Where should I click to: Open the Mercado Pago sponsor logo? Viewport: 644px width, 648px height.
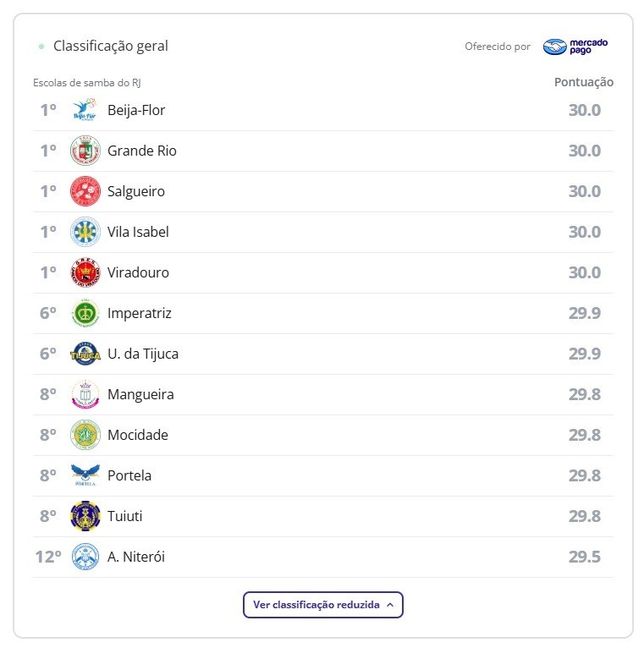[575, 47]
